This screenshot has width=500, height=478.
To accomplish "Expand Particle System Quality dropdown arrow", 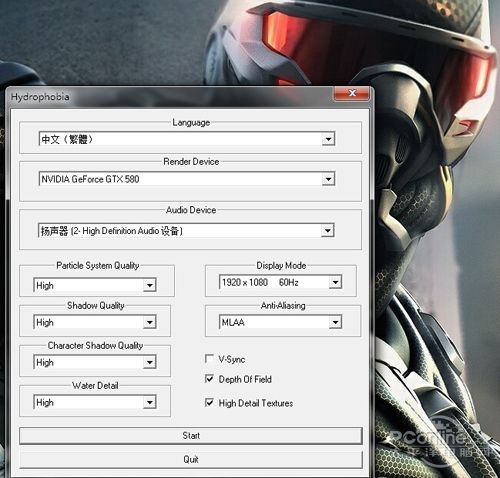I will [x=150, y=285].
